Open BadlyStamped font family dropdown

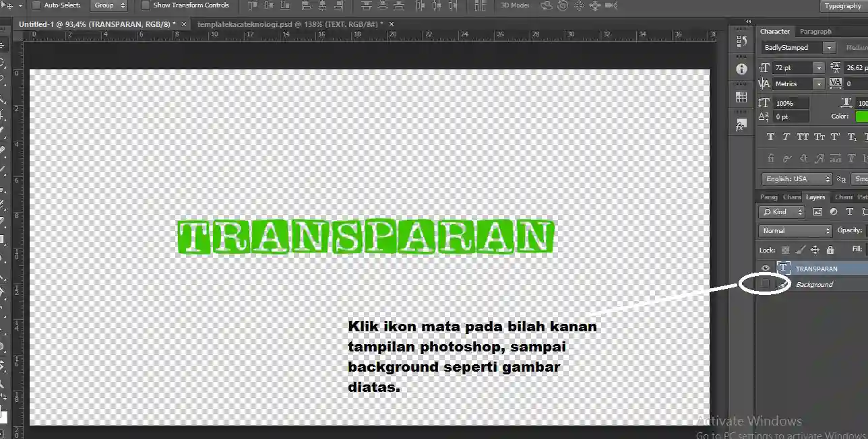coord(830,48)
